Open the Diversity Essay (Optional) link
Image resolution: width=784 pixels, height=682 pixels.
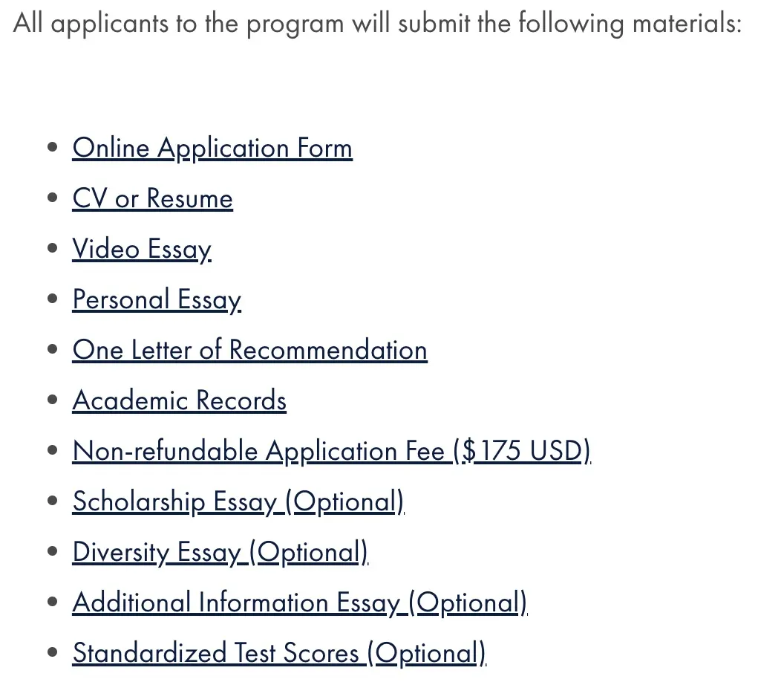220,552
